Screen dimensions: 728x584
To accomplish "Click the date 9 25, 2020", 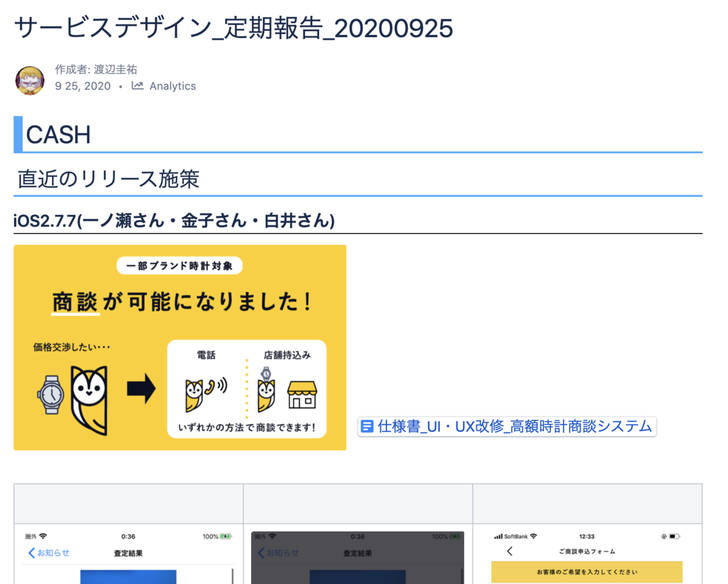I will (x=83, y=86).
